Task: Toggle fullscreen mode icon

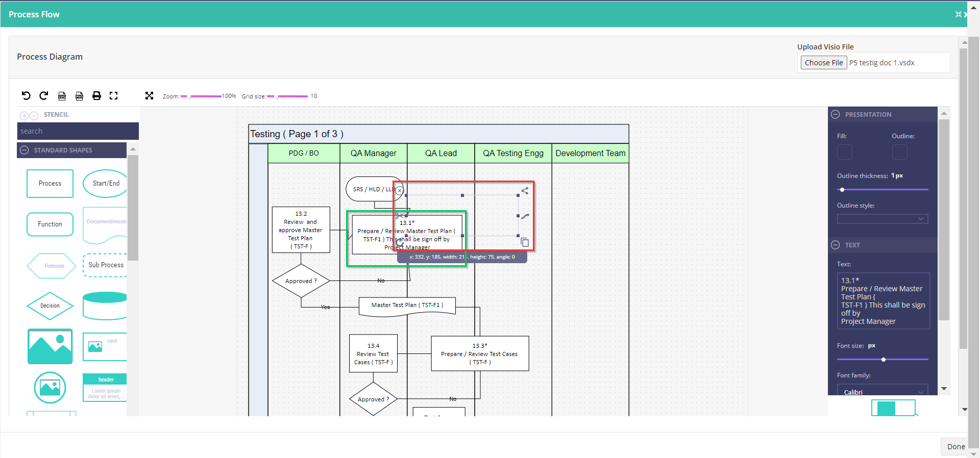Action: coord(113,95)
